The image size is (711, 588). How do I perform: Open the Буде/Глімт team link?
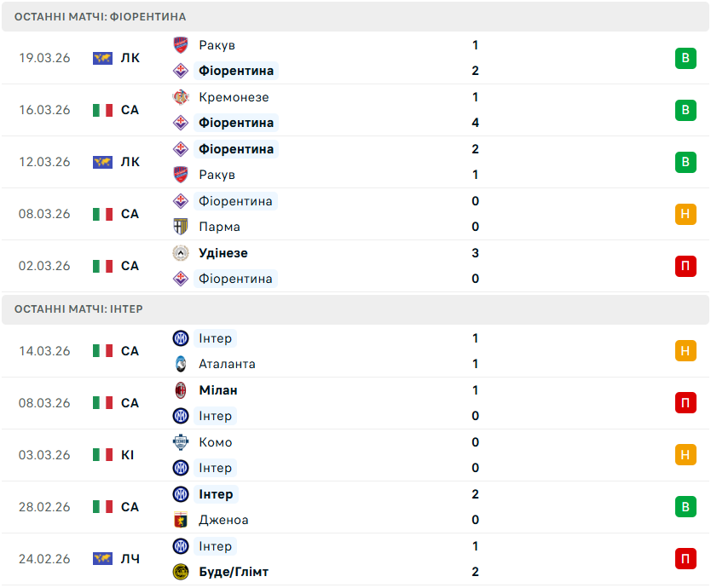[233, 572]
